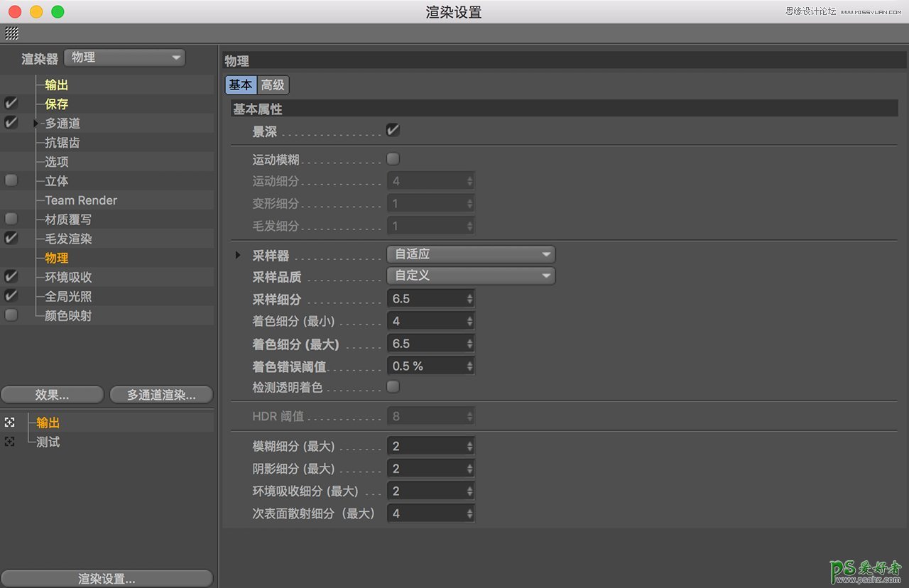Viewport: 909px width, 588px height.
Task: Click the 着色细分 (最小) stepper arrows
Action: [x=469, y=321]
